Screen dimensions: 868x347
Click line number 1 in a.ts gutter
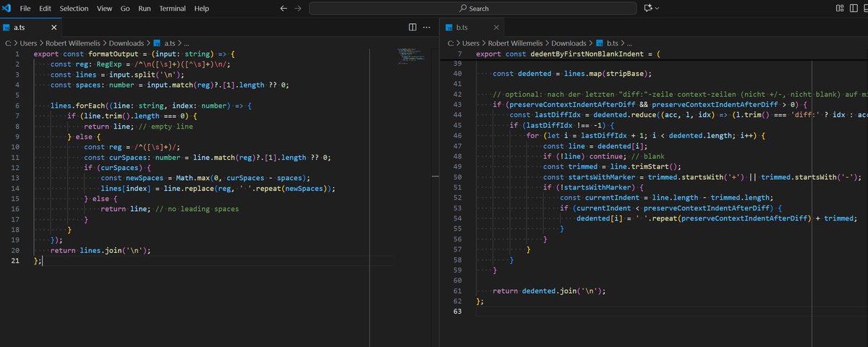click(x=16, y=54)
